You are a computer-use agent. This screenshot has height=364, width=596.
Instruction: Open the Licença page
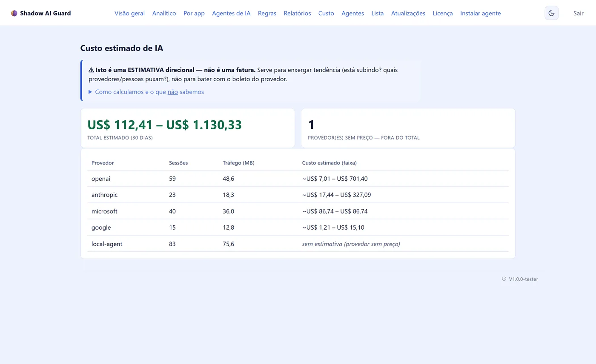point(443,13)
